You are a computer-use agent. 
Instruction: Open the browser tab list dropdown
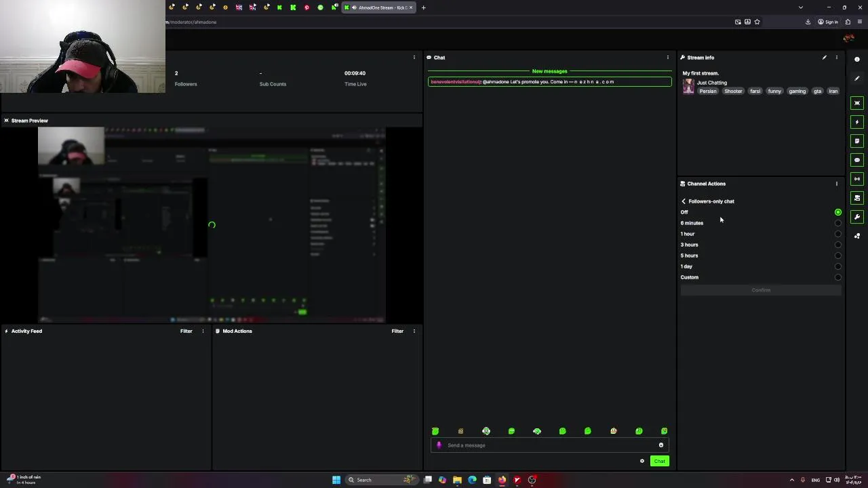click(x=801, y=7)
